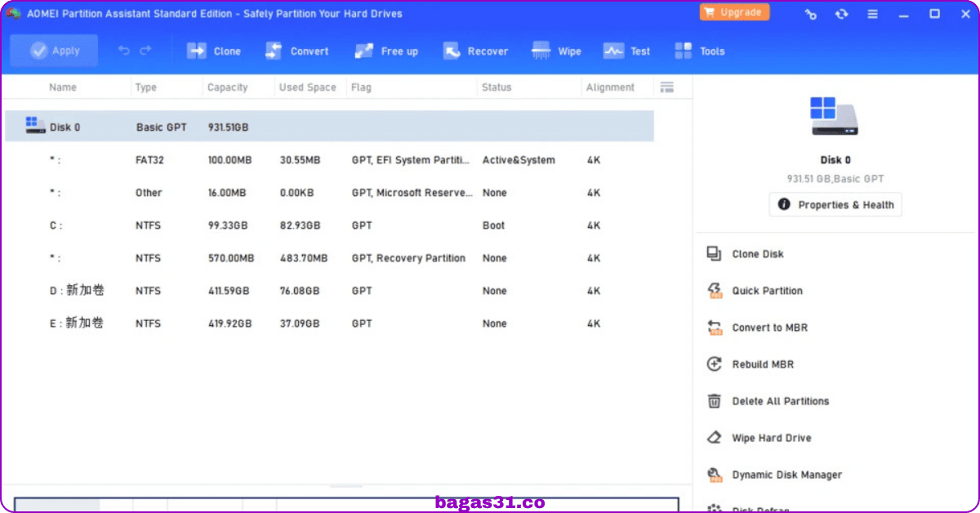Click the Boot status cell
The width and height of the screenshot is (980, 513).
[x=493, y=225]
